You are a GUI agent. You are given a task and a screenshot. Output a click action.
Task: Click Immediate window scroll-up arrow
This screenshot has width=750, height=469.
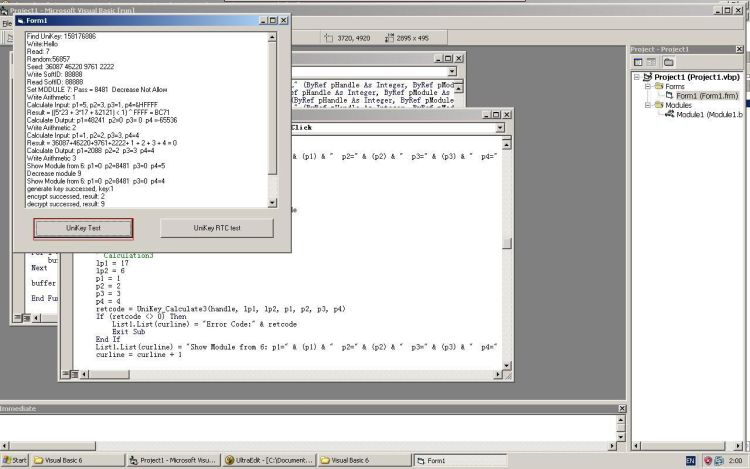620,420
